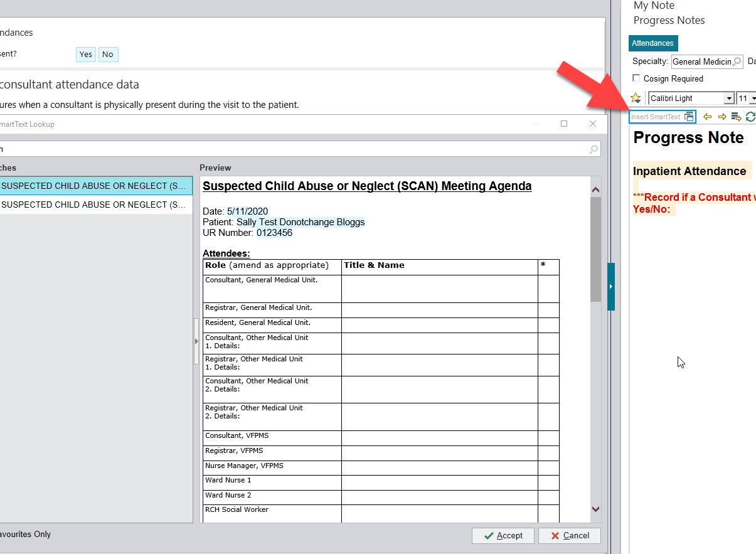Select Yes for consultant present question
The height and width of the screenshot is (554, 756).
point(85,55)
